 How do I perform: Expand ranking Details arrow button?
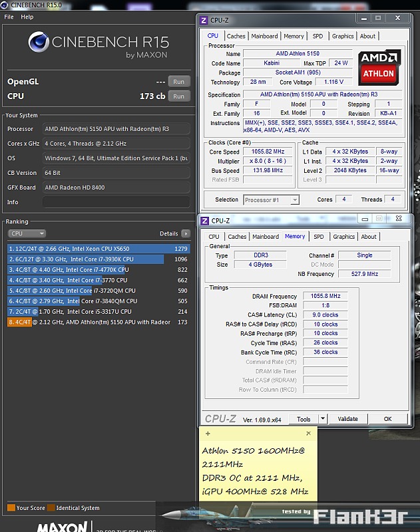186,233
